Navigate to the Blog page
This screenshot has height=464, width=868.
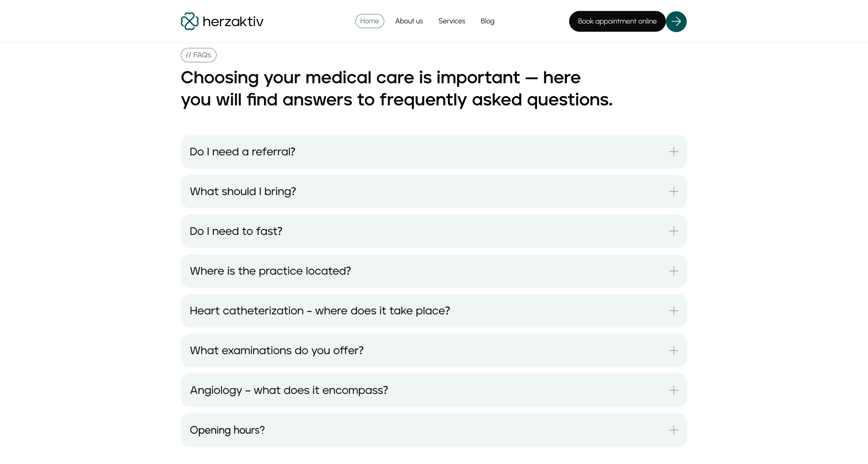[x=487, y=21]
